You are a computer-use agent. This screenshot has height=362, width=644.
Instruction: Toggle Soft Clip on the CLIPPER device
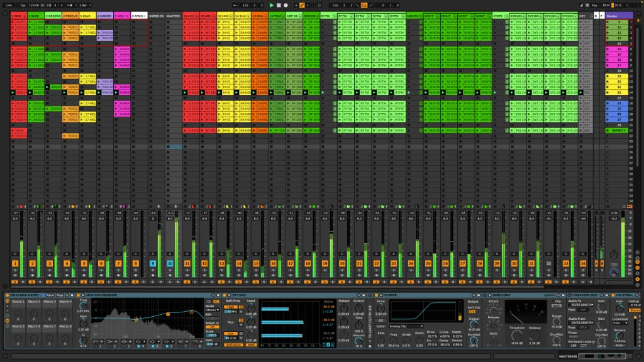click(x=472, y=311)
